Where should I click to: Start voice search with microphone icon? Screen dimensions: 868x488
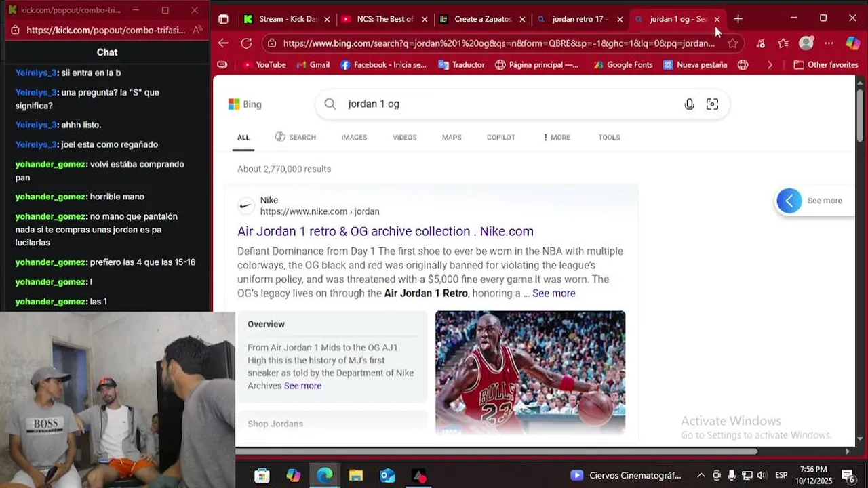pyautogui.click(x=689, y=104)
